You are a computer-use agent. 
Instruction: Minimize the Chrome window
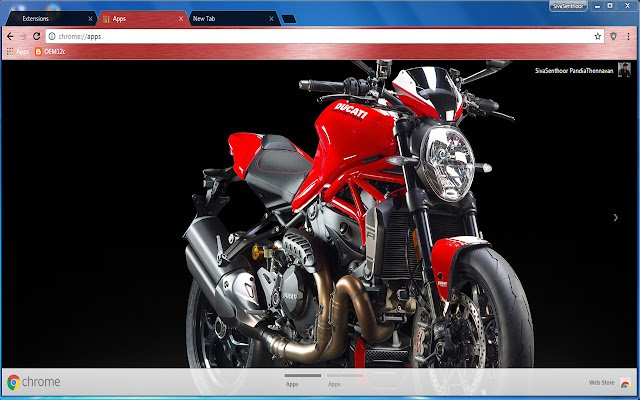(x=597, y=6)
